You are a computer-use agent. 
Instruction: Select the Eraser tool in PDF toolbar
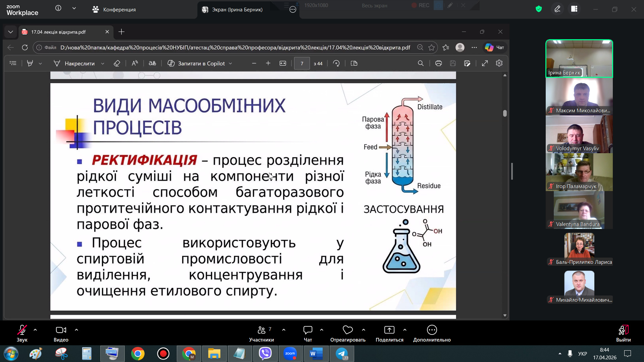[117, 63]
